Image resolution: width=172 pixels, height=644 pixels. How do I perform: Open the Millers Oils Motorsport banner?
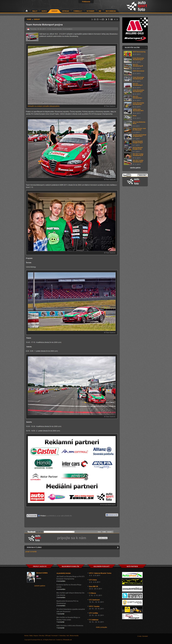pyautogui.click(x=135, y=30)
